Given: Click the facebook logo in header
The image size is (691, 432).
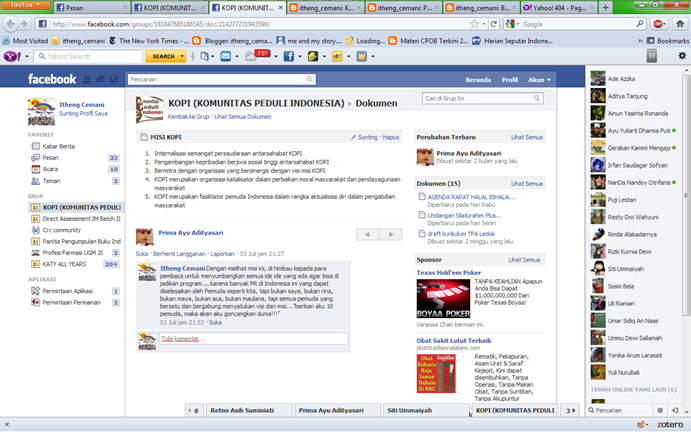Looking at the screenshot, I should (x=52, y=79).
